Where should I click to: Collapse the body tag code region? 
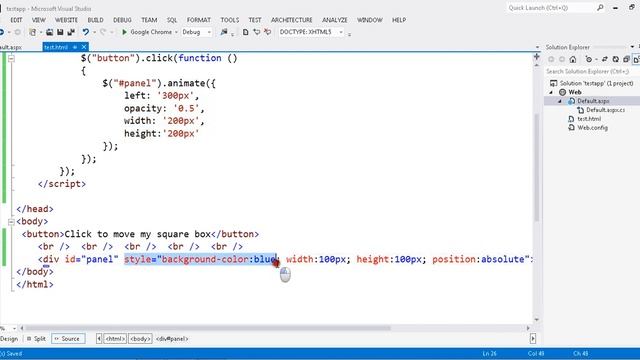pos(11,222)
